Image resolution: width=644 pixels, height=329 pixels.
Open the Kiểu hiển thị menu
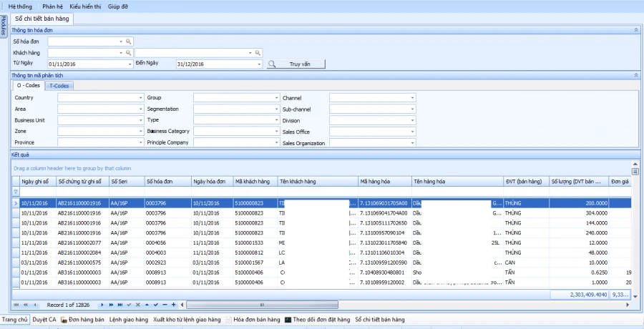85,6
